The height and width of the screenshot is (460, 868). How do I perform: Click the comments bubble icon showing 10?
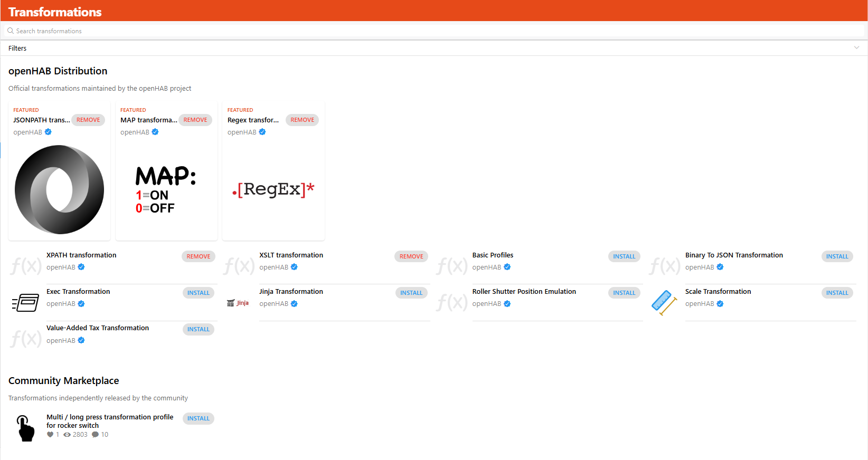pos(95,435)
